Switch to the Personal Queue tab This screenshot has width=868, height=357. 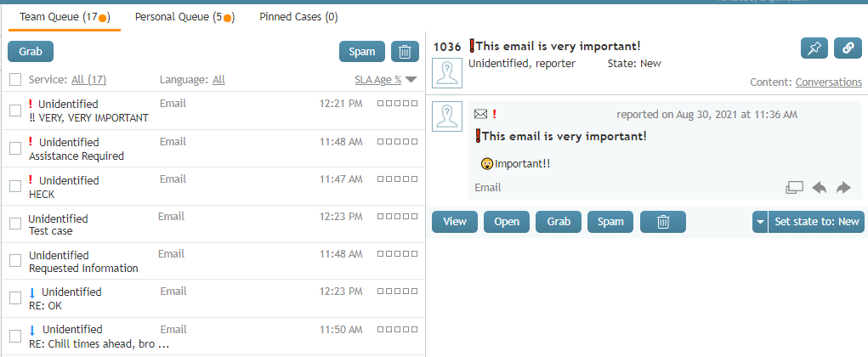pyautogui.click(x=184, y=17)
